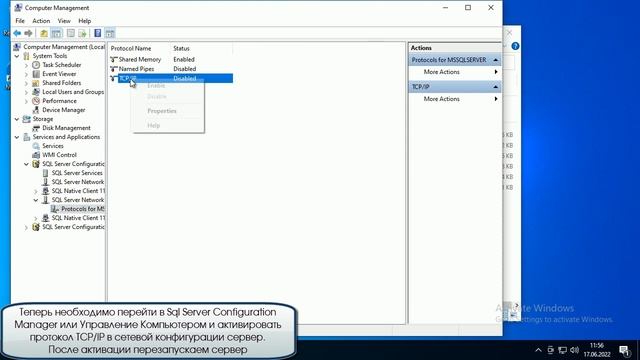The width and height of the screenshot is (640, 360).
Task: Click the volume icon in the system tray
Action: 575,350
